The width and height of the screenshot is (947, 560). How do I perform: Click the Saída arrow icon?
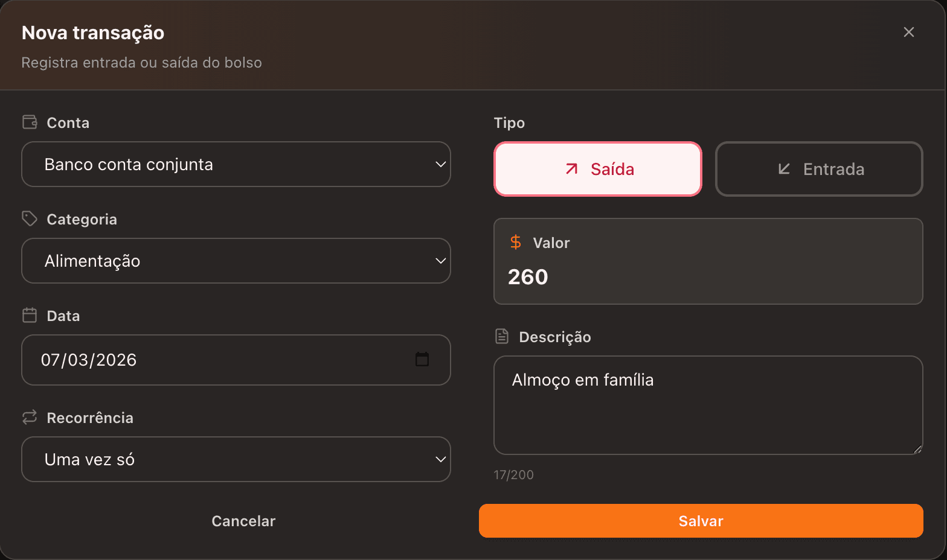coord(571,169)
